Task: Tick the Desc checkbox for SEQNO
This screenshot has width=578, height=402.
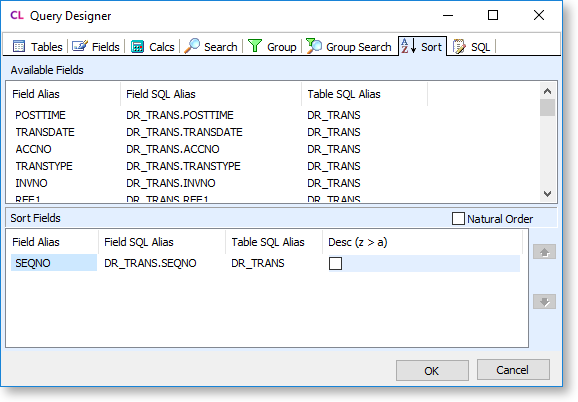Action: [335, 263]
